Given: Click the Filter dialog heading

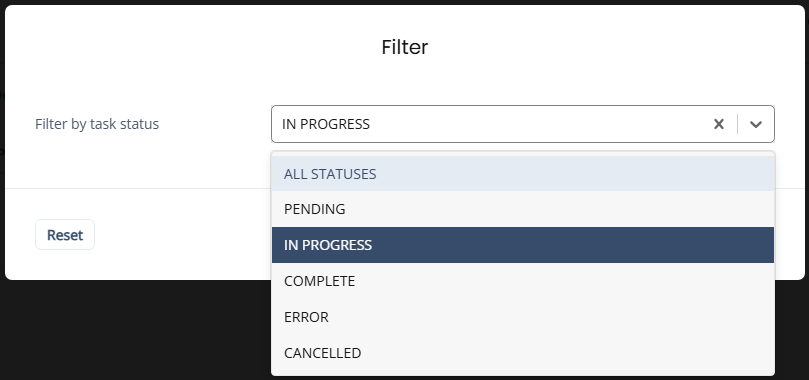Looking at the screenshot, I should pos(404,47).
